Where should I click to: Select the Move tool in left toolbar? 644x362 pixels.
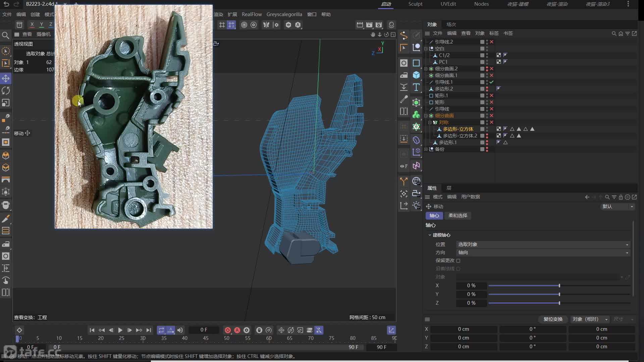tap(6, 78)
